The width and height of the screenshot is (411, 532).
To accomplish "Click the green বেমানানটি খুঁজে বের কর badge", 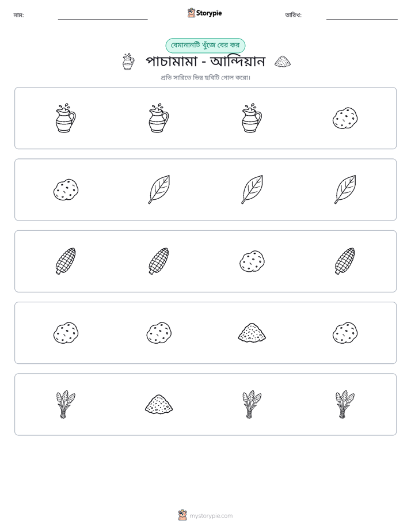I will [x=205, y=45].
